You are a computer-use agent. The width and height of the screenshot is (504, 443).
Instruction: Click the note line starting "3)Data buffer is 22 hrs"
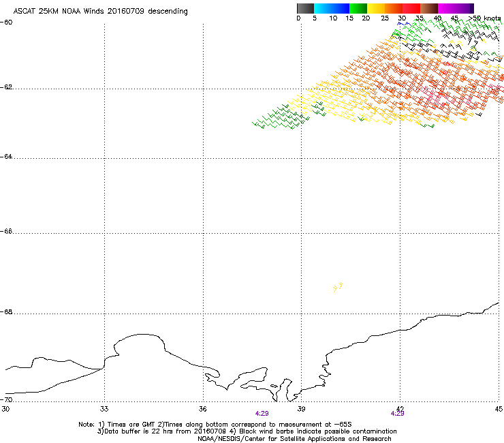pyautogui.click(x=247, y=431)
